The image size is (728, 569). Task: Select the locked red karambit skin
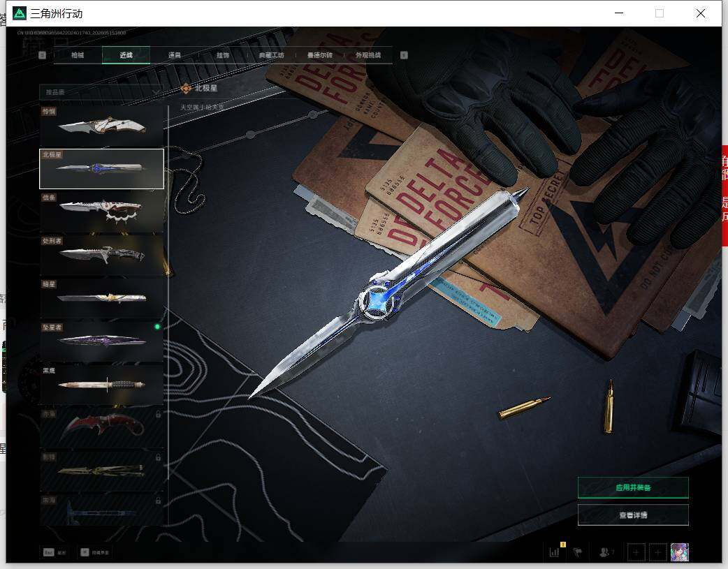101,428
